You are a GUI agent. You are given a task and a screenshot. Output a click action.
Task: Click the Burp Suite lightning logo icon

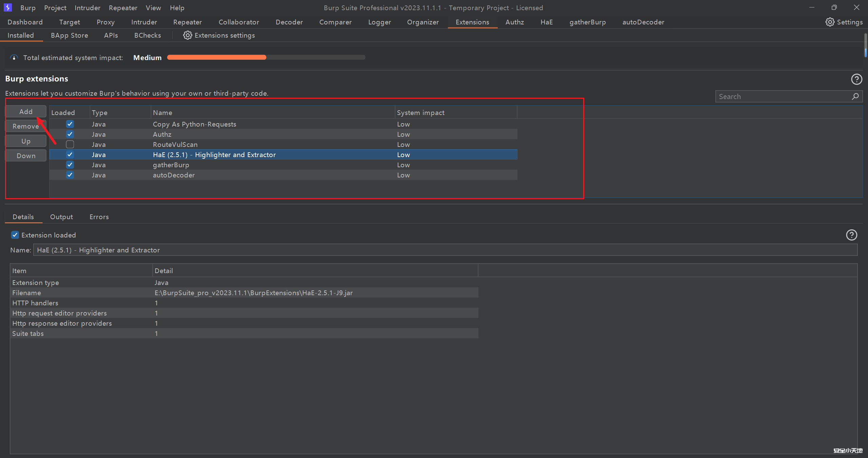pos(7,7)
